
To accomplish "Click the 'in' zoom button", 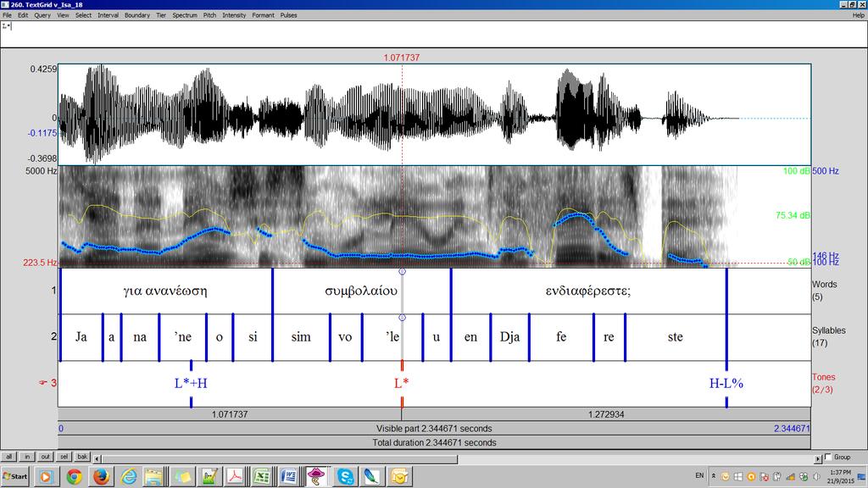I will tap(27, 457).
